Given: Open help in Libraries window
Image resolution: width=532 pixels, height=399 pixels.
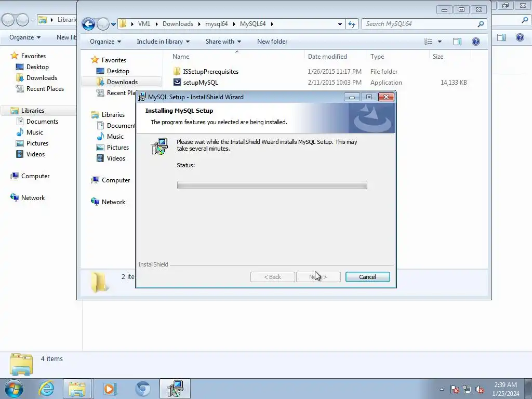Looking at the screenshot, I should click(x=520, y=37).
